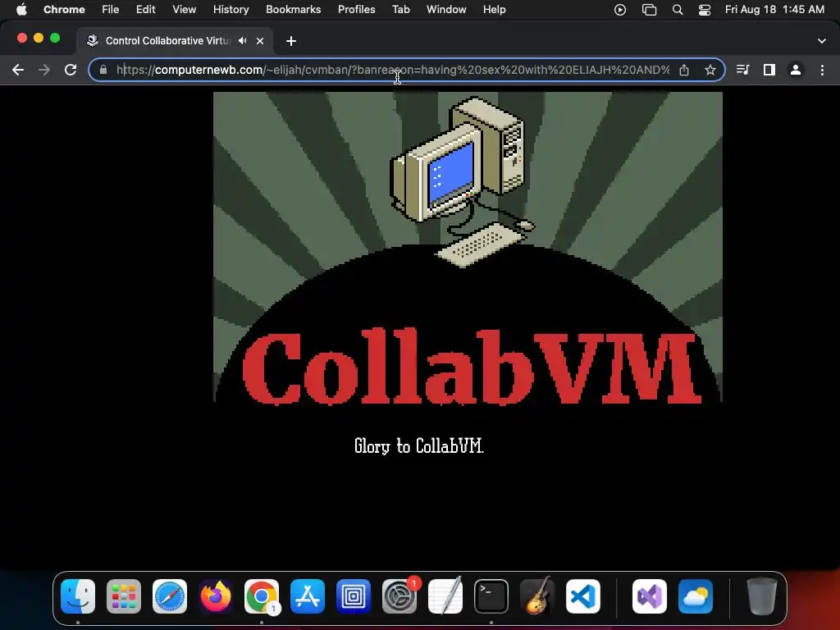Toggle the Chrome side panel
840x630 pixels.
769,70
